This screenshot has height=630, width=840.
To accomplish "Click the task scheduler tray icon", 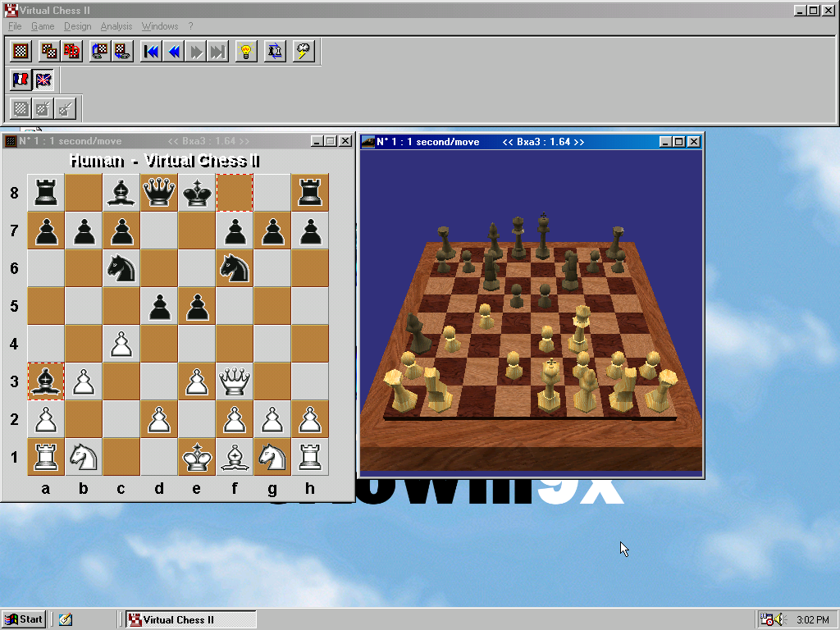I will [x=767, y=619].
